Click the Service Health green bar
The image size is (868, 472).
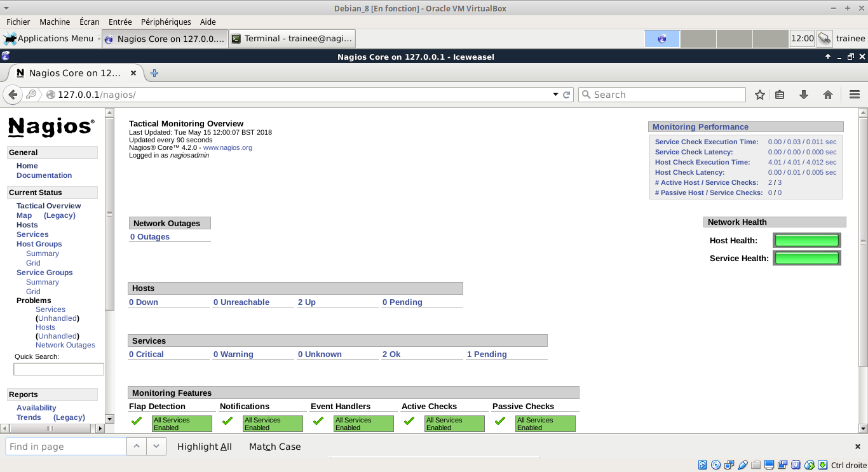point(807,258)
